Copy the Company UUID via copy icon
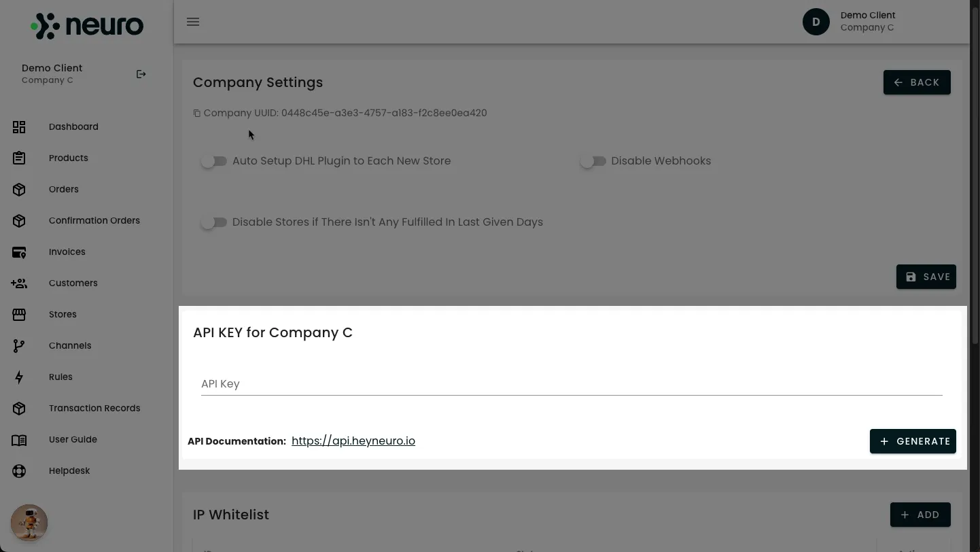The image size is (980, 552). [x=197, y=114]
